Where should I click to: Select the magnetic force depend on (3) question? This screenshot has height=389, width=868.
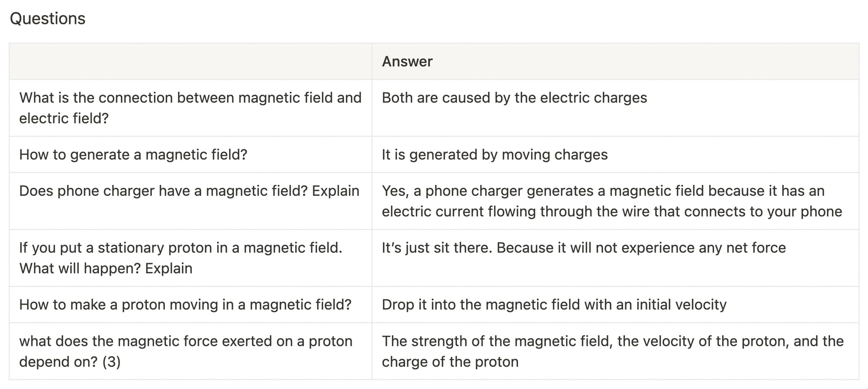pos(190,351)
